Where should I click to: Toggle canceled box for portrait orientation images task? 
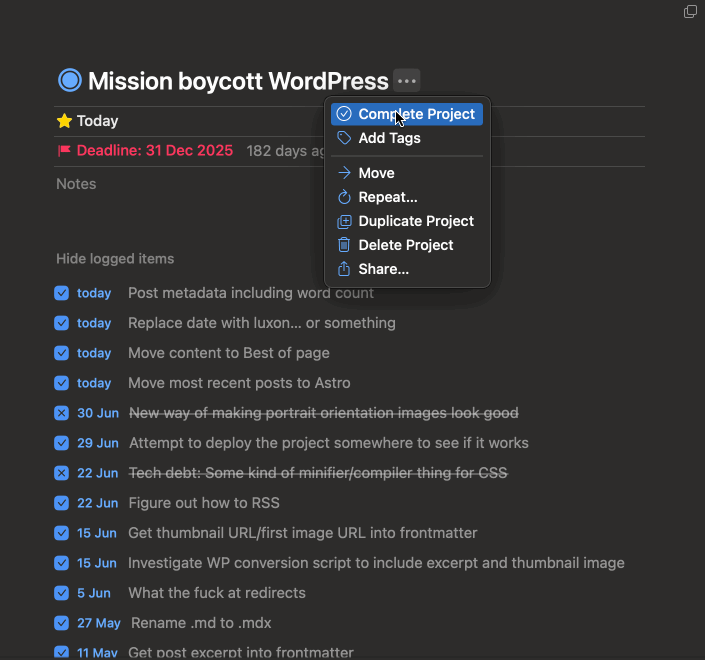[x=62, y=413]
